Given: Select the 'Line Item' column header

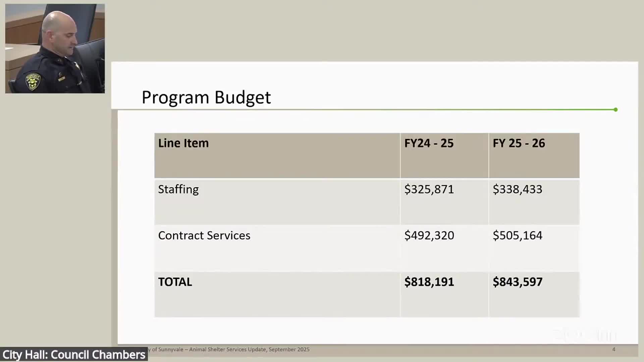Looking at the screenshot, I should click(183, 143).
